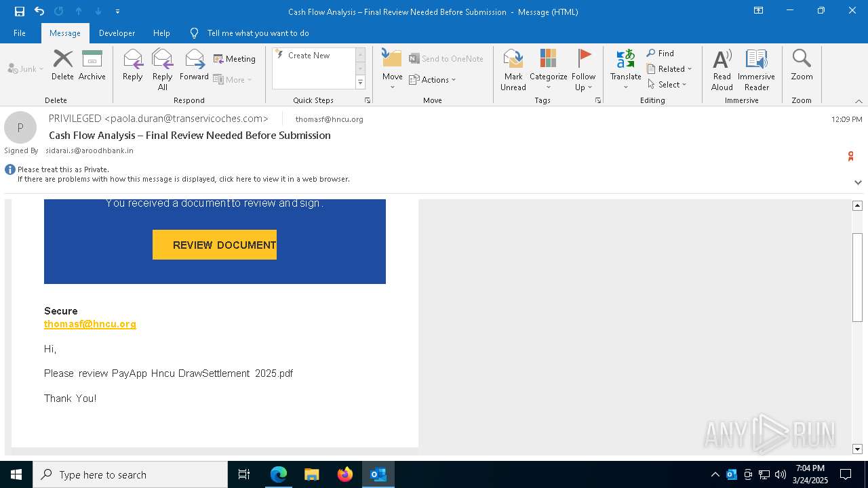Set a Follow Up flag
Viewport: 868px width, 488px height.
tap(583, 70)
